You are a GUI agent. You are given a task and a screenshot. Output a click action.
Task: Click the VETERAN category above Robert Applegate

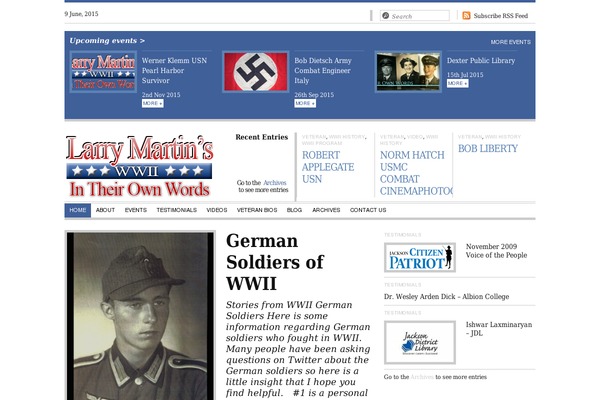pos(314,137)
